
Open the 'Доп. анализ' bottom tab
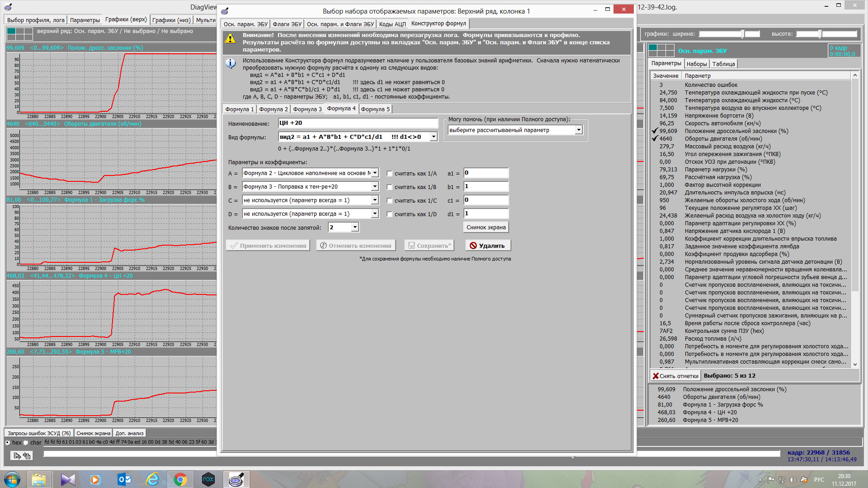pos(129,433)
